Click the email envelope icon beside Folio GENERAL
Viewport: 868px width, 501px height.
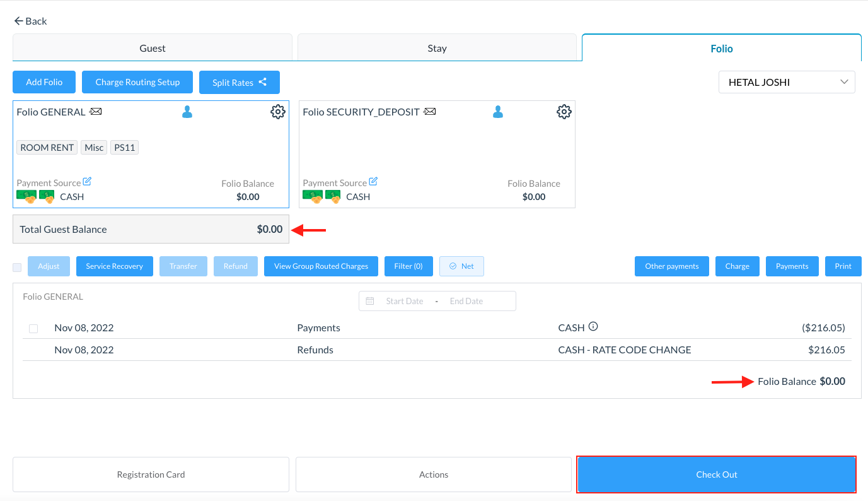[x=95, y=112]
